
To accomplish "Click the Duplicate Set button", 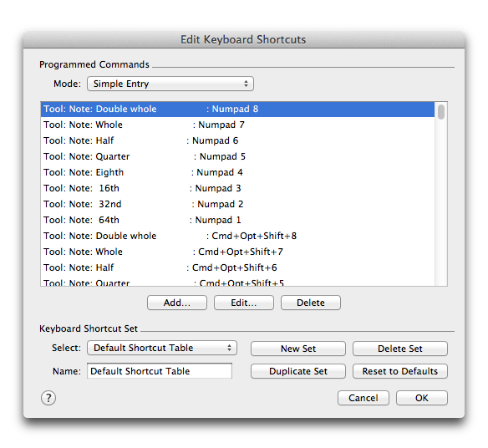I will coord(298,371).
